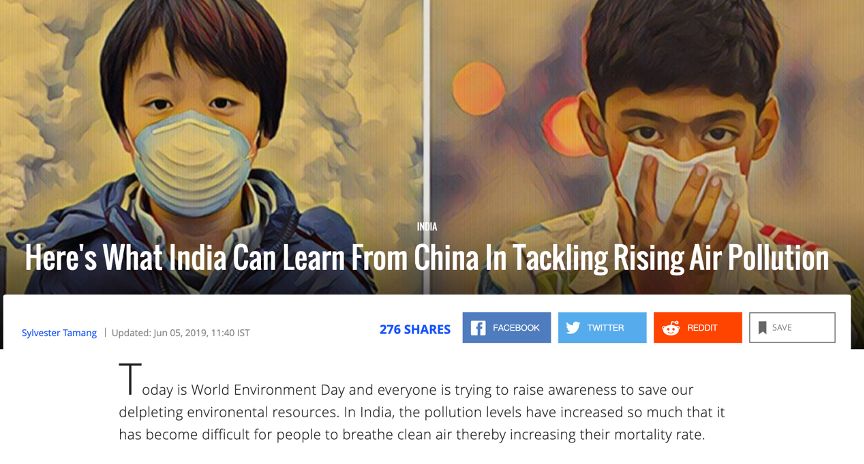The image size is (864, 464).
Task: Click the article headline about air pollution
Action: tap(427, 258)
